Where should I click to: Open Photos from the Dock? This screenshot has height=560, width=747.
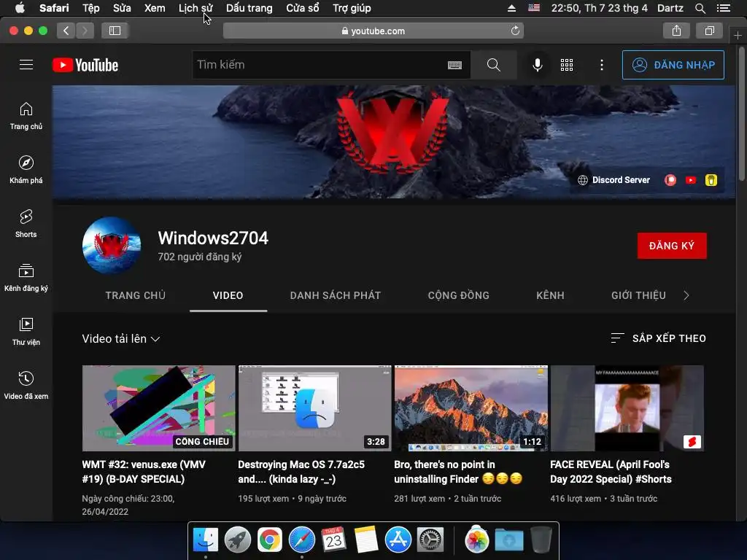click(x=477, y=540)
